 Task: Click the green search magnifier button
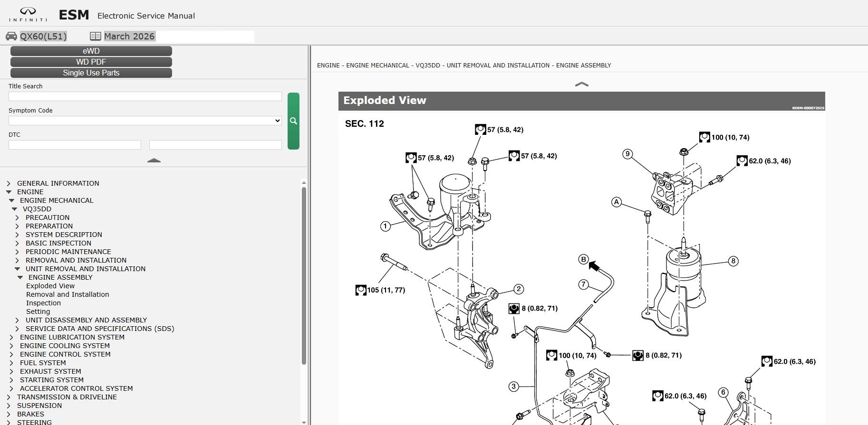tap(293, 121)
